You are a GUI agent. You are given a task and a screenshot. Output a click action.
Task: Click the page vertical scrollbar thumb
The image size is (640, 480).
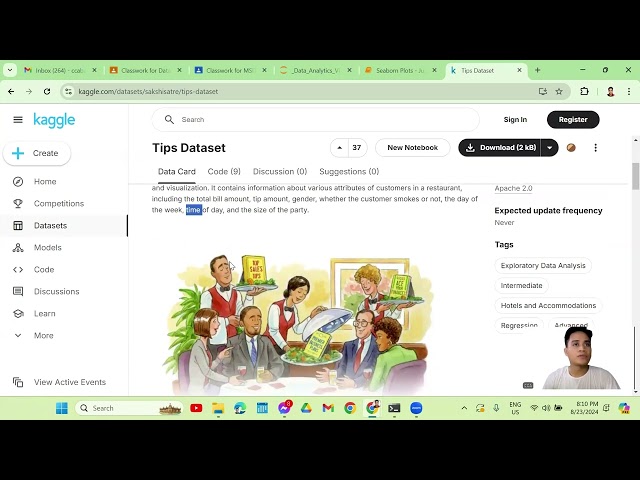pos(636,176)
